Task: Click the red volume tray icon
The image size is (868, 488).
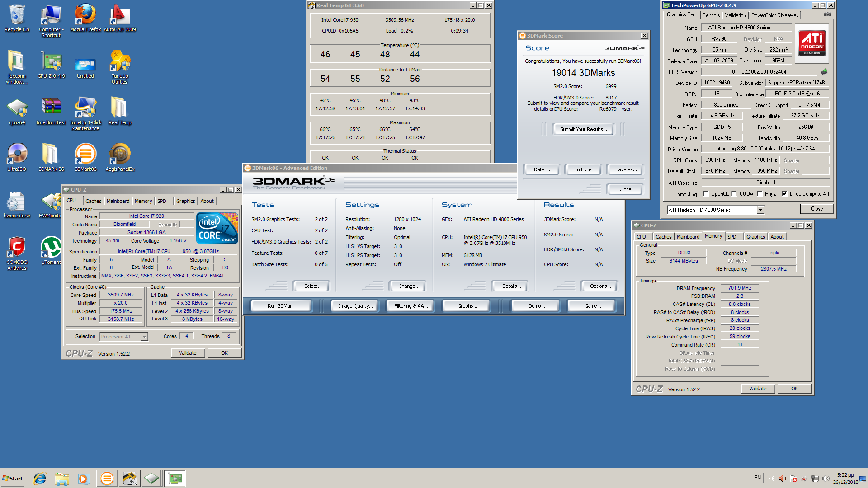Action: coord(782,479)
